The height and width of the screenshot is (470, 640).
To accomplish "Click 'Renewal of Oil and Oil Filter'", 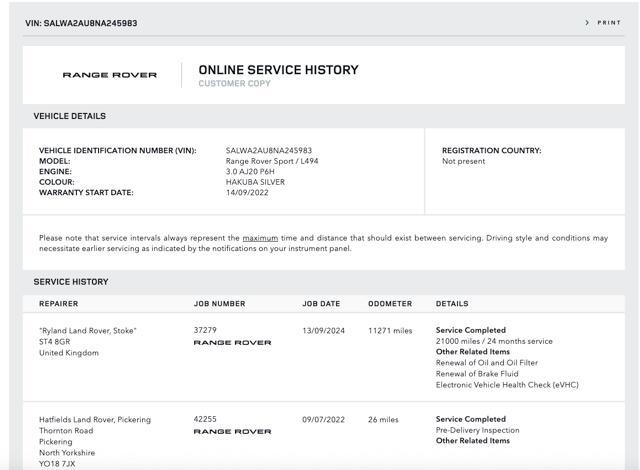I will coord(487,363).
